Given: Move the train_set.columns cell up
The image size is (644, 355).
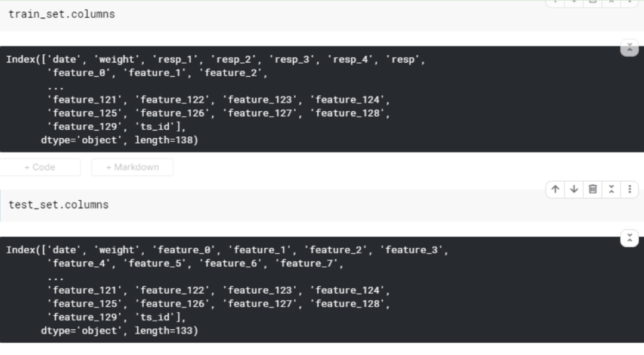Looking at the screenshot, I should click(x=556, y=2).
